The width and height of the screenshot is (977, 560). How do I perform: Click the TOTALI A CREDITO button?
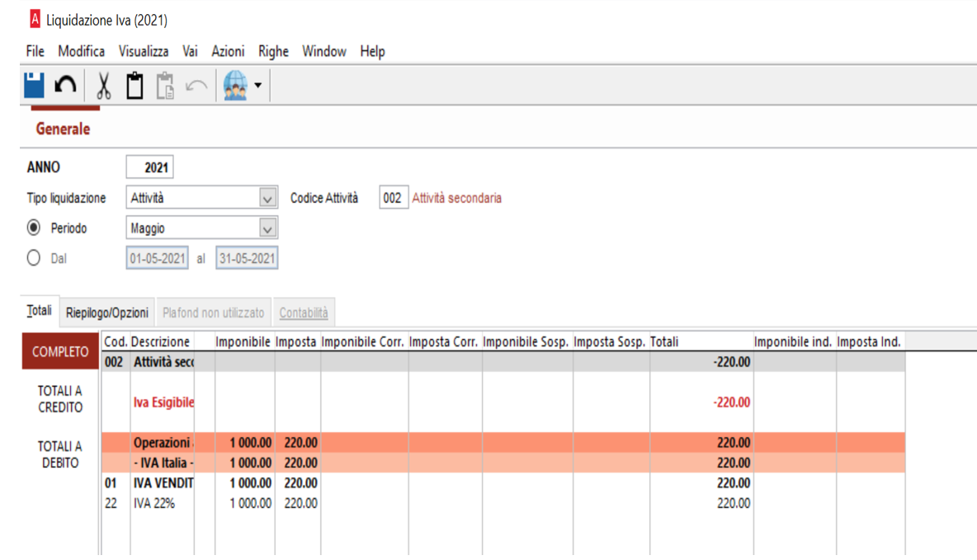coord(60,398)
